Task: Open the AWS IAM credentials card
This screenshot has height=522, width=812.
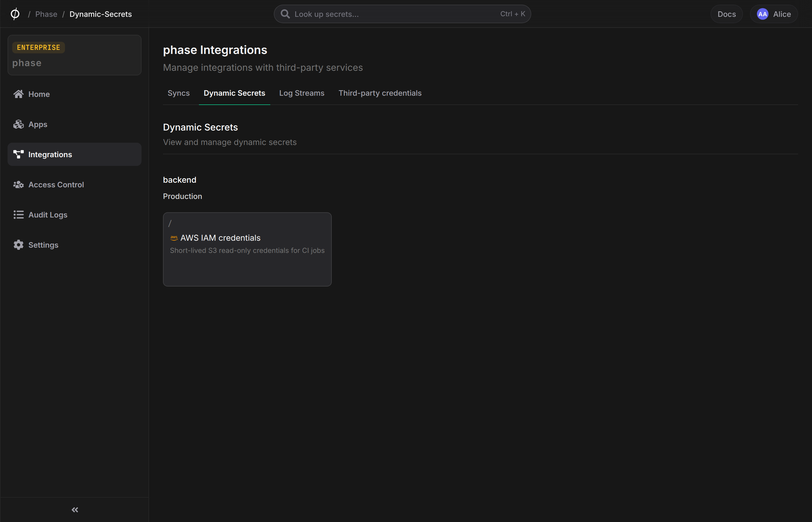Action: [x=247, y=249]
